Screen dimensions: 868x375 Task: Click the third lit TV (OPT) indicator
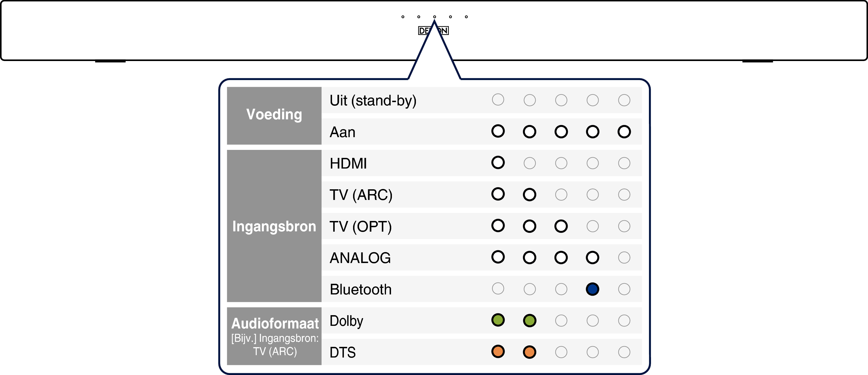pyautogui.click(x=561, y=226)
